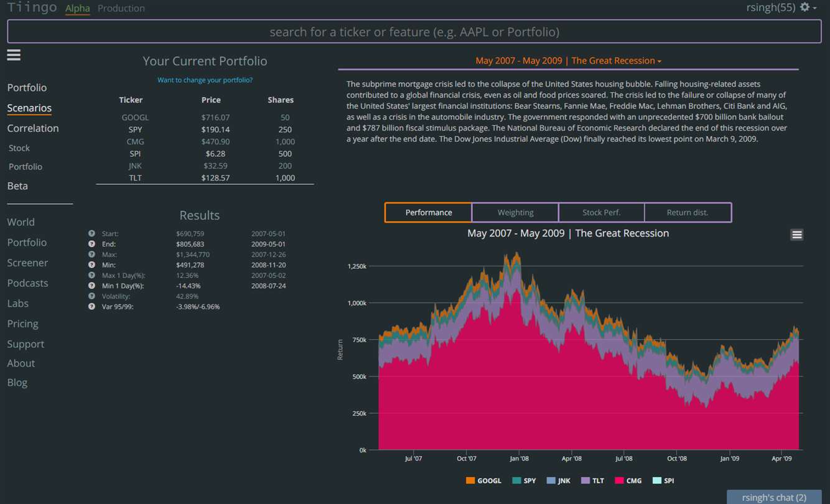Click the help icon beside Start
The image size is (830, 504).
pos(91,234)
